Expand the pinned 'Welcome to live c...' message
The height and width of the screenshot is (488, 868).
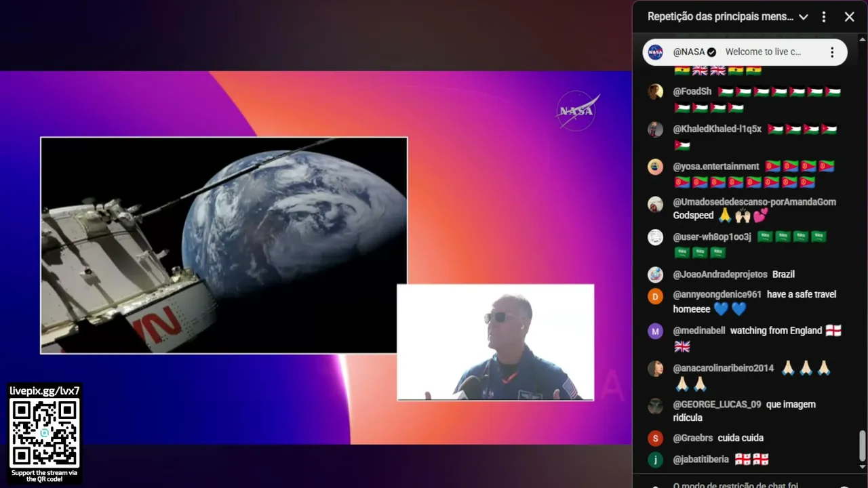pos(763,52)
